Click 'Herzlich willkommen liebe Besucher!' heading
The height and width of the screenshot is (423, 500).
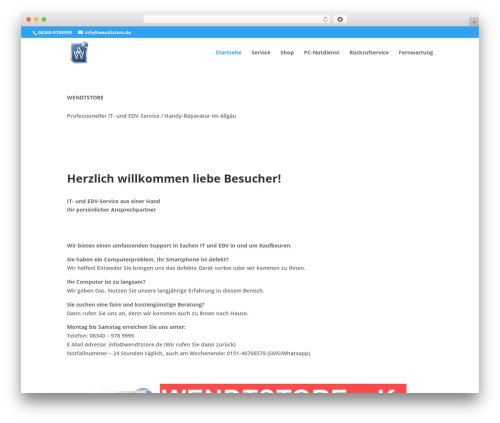click(x=174, y=179)
